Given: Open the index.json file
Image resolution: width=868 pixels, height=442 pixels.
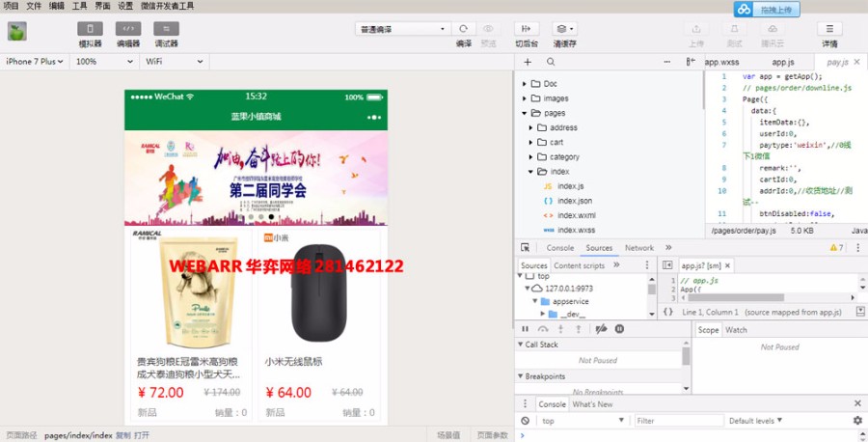Looking at the screenshot, I should 575,201.
